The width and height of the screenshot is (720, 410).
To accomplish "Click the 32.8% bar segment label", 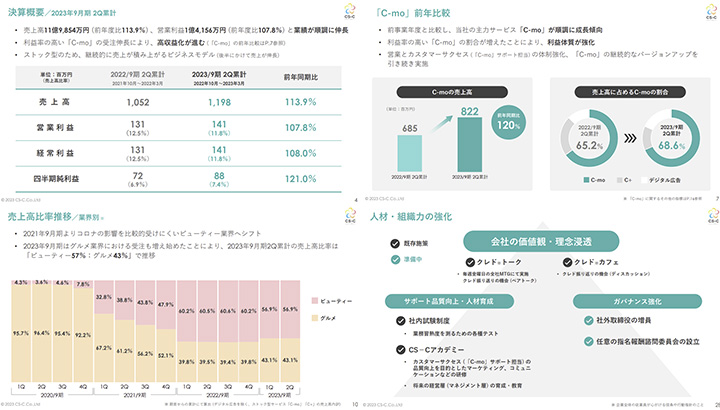I will point(104,297).
